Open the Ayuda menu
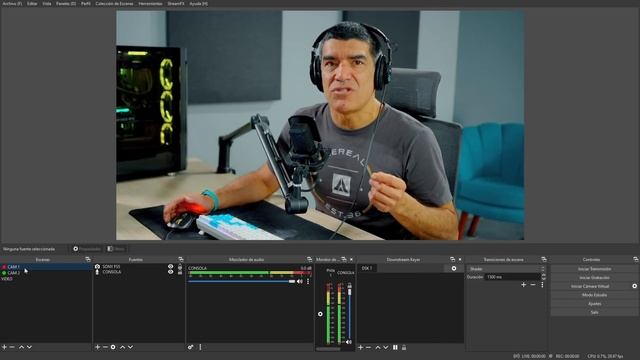The image size is (640, 360). click(x=198, y=3)
